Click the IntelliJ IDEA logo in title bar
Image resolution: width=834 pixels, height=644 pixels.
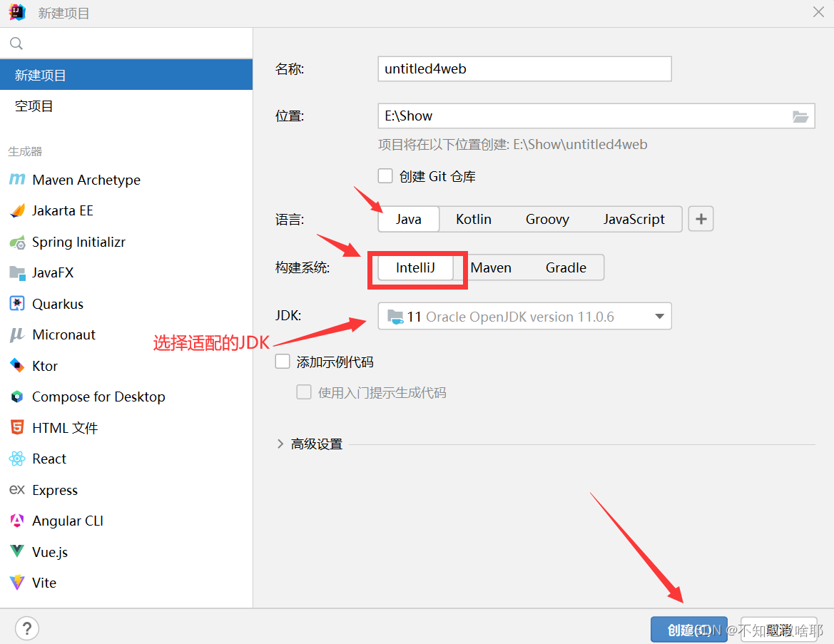tap(17, 12)
